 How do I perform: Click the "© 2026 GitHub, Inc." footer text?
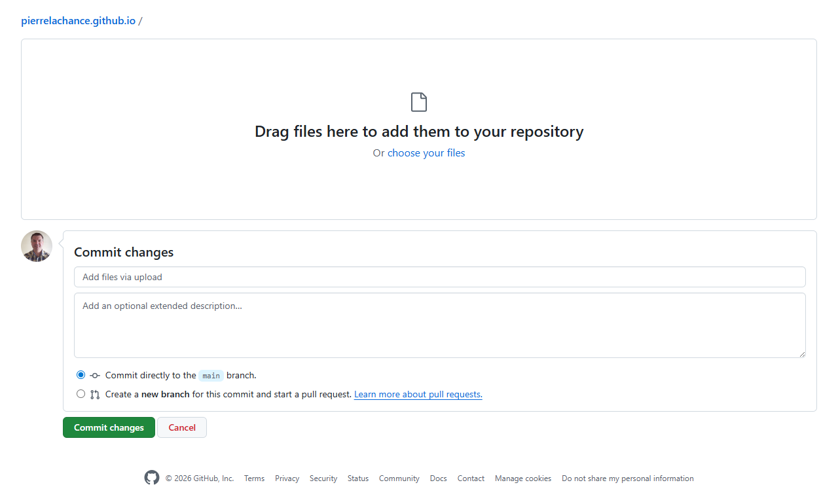tap(200, 478)
